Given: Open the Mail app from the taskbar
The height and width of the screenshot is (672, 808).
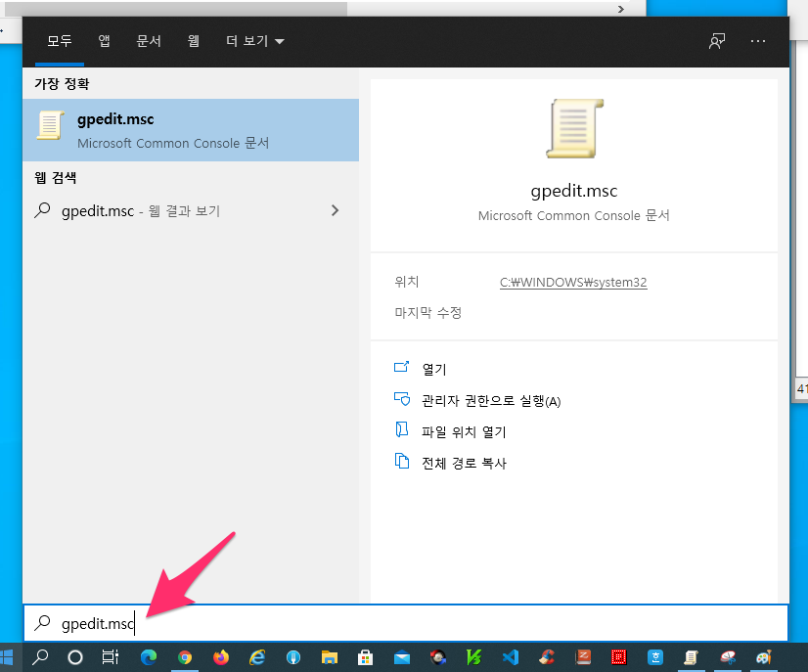Looking at the screenshot, I should pyautogui.click(x=402, y=657).
